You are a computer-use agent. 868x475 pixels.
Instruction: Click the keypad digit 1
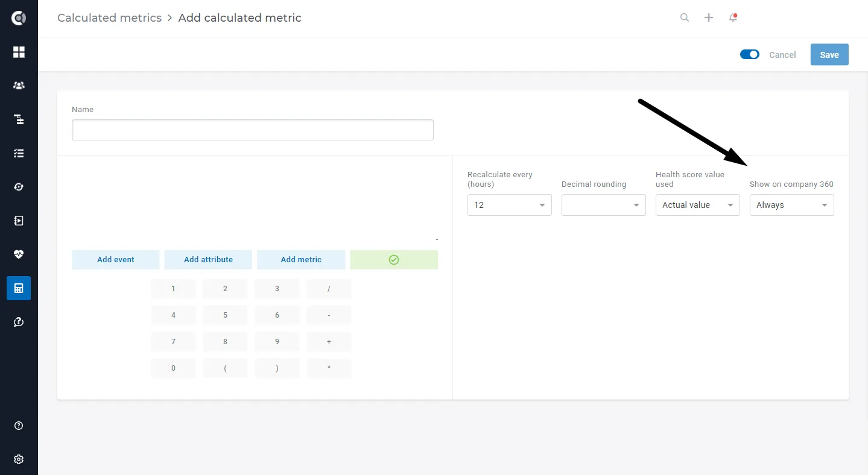pyautogui.click(x=173, y=289)
